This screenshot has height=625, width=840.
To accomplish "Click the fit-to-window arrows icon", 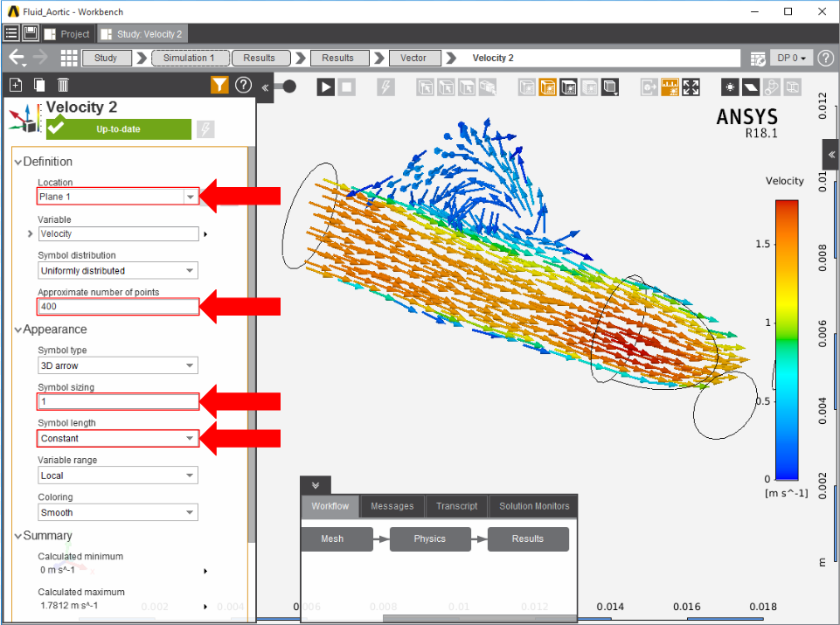I will point(691,87).
